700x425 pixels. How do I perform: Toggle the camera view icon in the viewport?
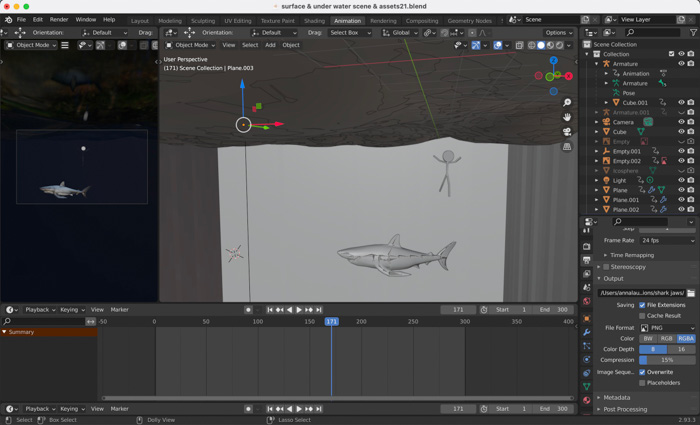pos(567,132)
